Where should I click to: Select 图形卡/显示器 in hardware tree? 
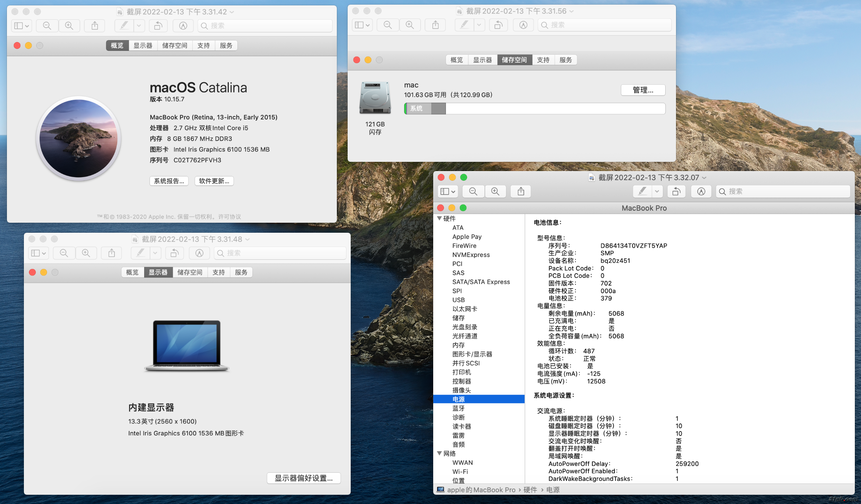(472, 354)
